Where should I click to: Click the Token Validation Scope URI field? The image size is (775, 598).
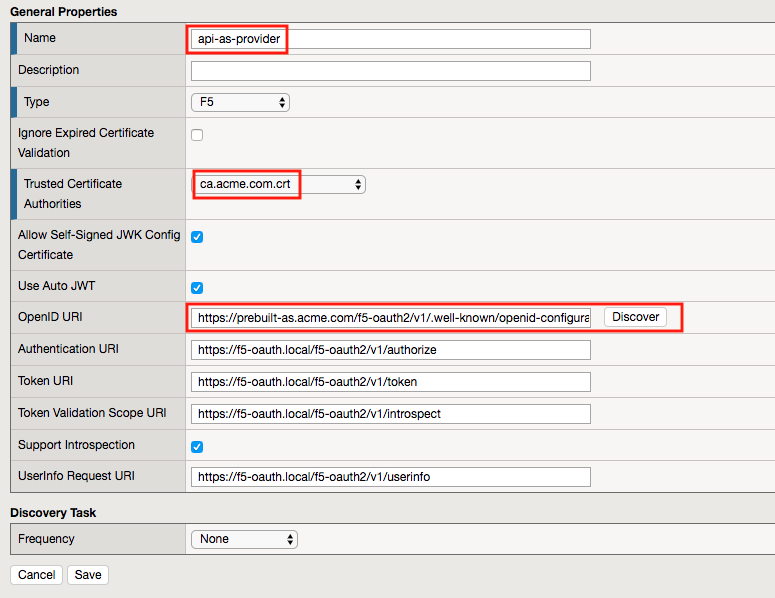click(x=390, y=414)
